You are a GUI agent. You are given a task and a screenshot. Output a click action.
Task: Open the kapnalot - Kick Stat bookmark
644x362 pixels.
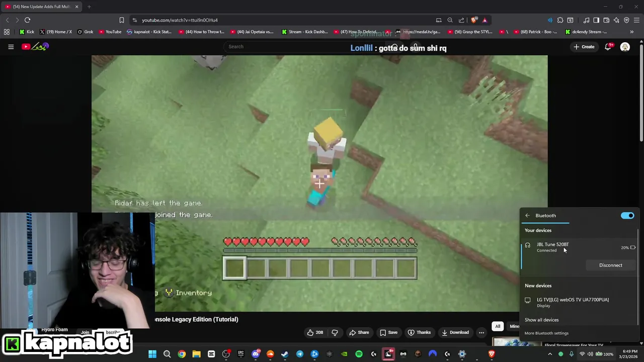[x=149, y=32]
